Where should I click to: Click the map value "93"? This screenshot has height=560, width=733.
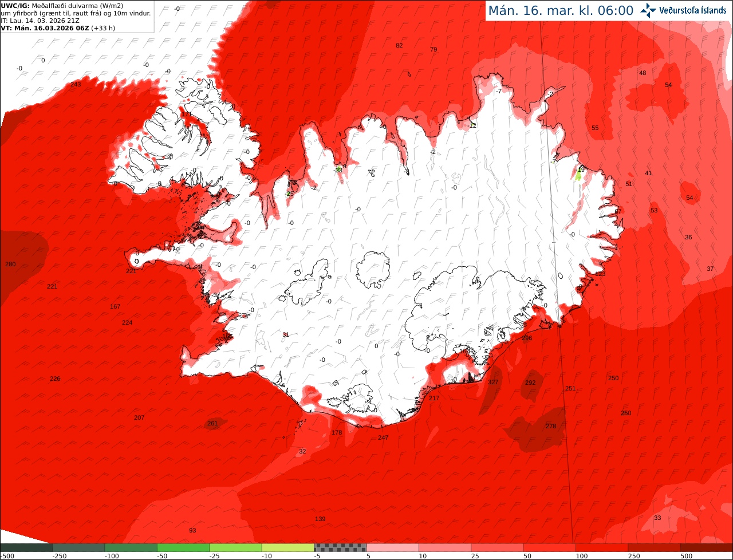192,530
